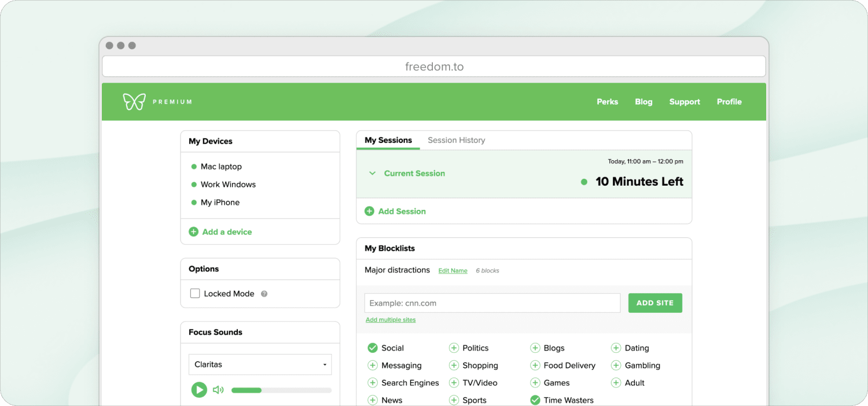Click the Add Session link
This screenshot has height=406, width=868.
402,211
